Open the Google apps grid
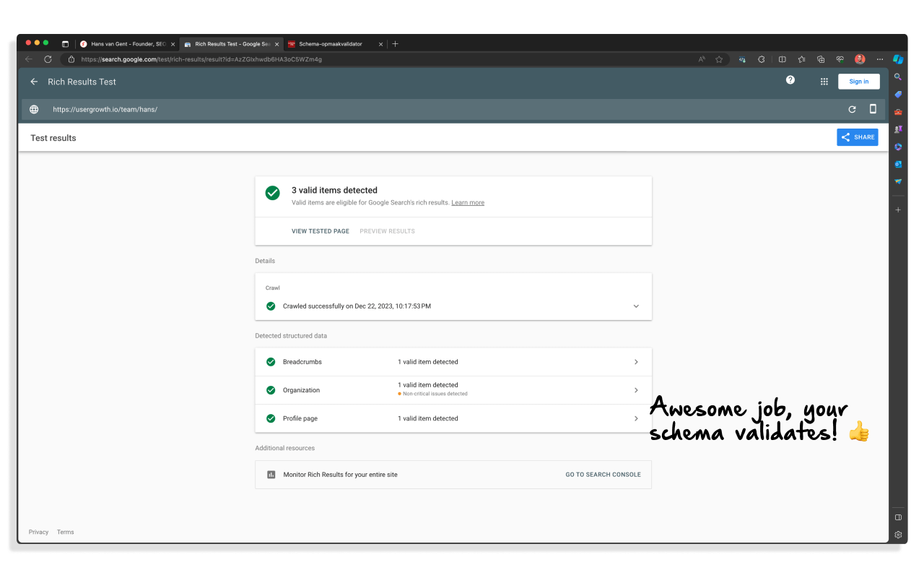This screenshot has height=578, width=924. tap(824, 82)
